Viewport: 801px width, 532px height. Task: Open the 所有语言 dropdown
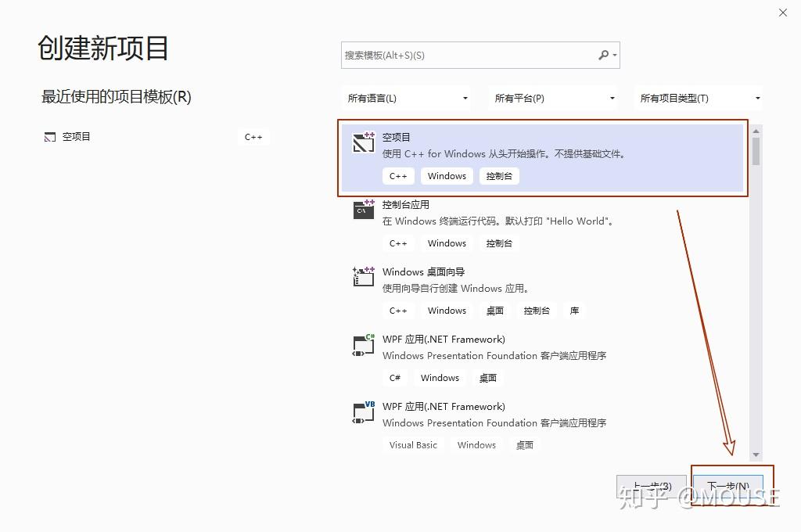click(x=407, y=97)
